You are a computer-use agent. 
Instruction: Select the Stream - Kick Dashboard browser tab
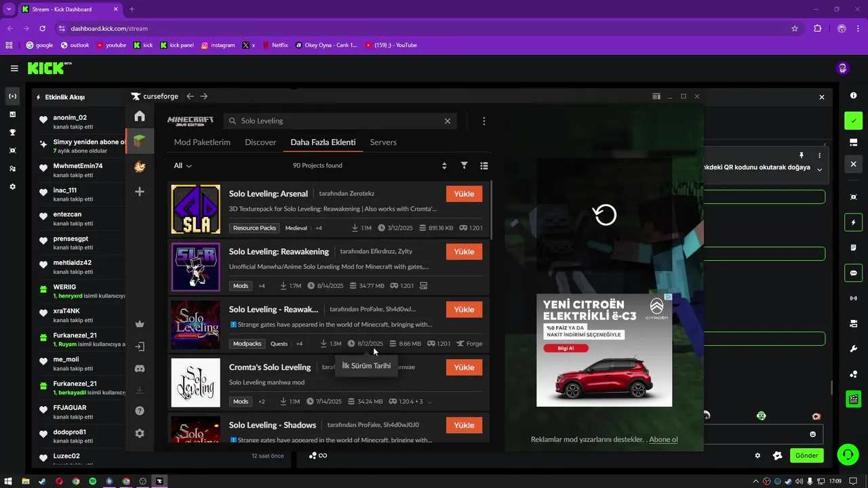click(71, 9)
